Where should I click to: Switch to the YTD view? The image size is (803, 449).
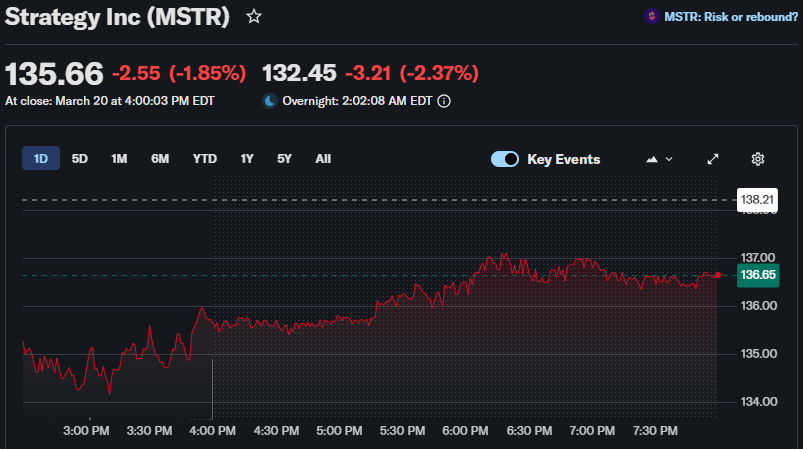pos(205,159)
